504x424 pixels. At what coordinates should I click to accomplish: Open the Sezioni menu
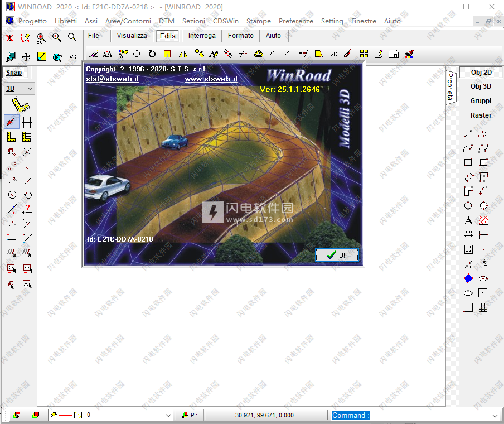click(193, 21)
